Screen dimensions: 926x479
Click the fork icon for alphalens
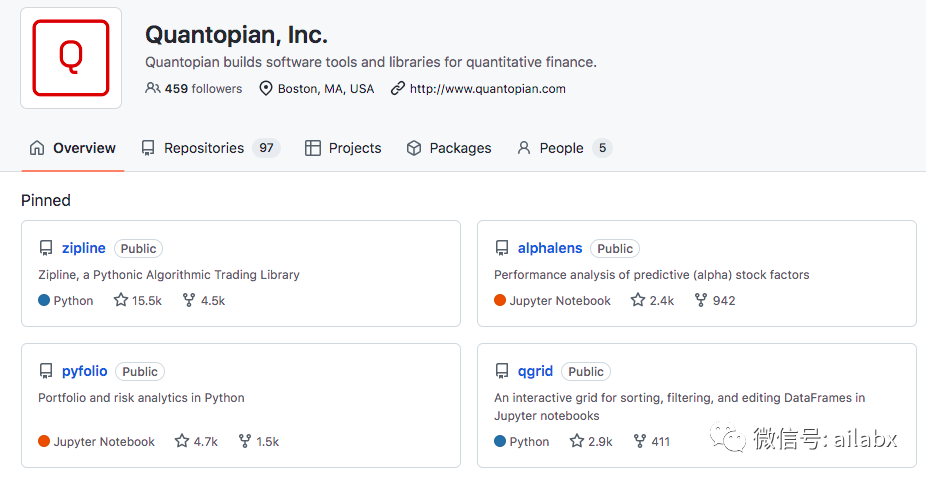[701, 300]
